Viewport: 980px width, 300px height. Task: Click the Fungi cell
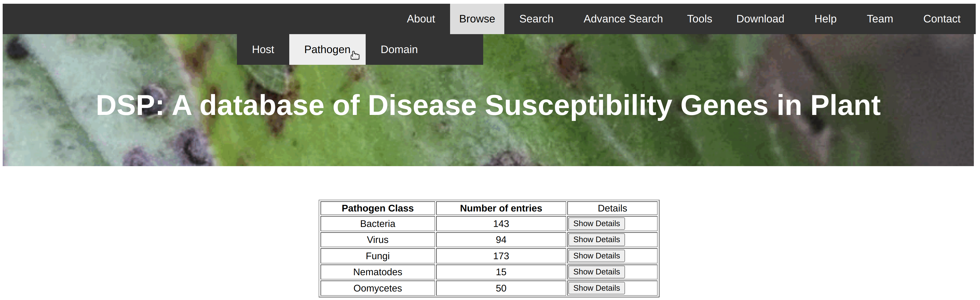pos(377,256)
